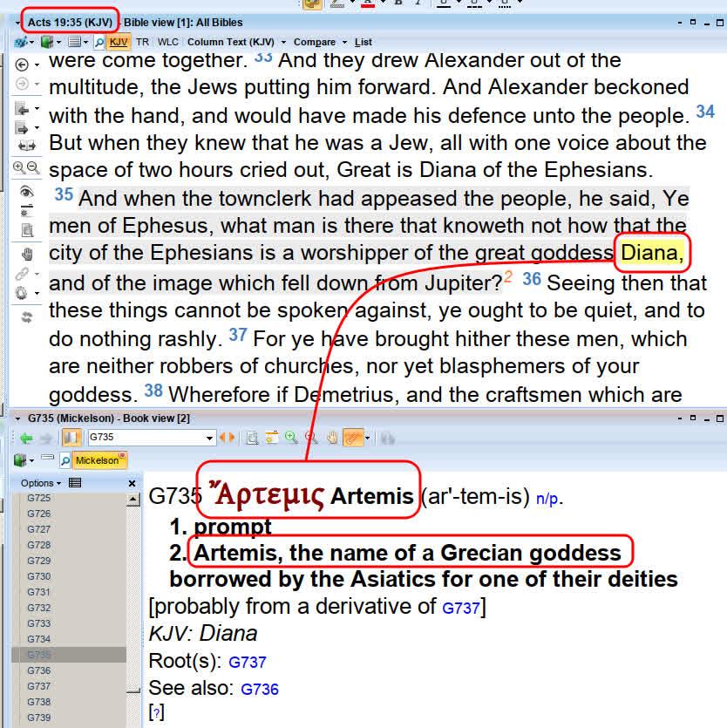Toggle the eye visibility icon in Bible sidebar
This screenshot has width=727, height=728.
(x=26, y=192)
